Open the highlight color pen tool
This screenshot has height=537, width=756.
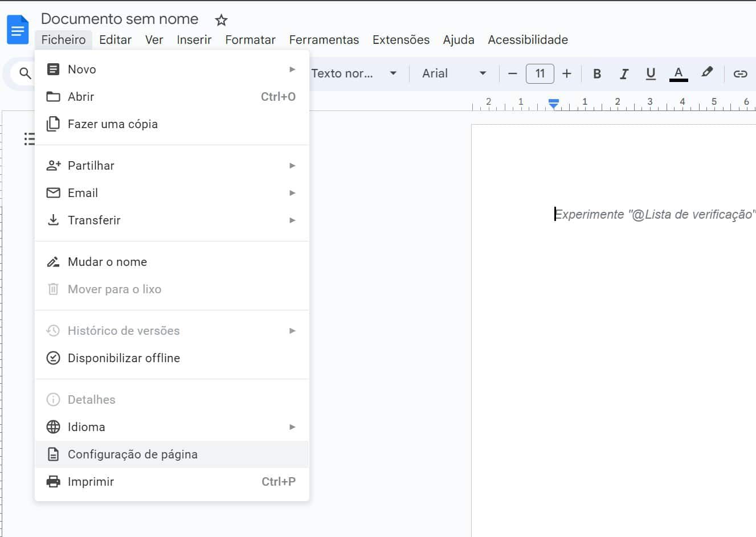[706, 72]
